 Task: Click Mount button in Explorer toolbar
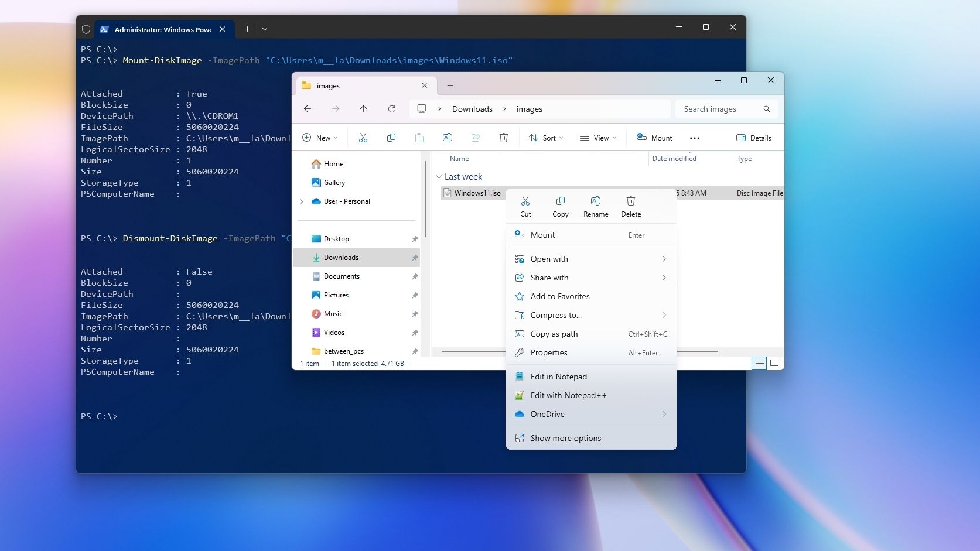tap(655, 138)
